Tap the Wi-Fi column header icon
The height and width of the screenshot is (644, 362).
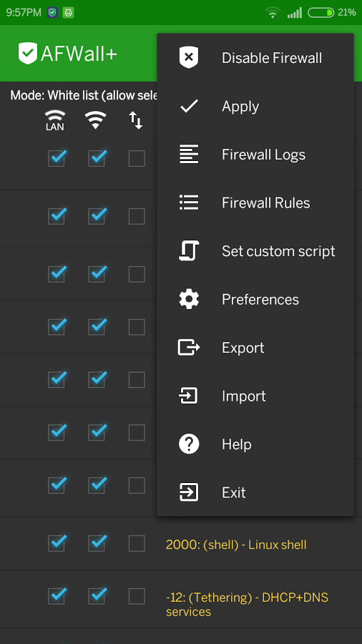click(x=95, y=120)
